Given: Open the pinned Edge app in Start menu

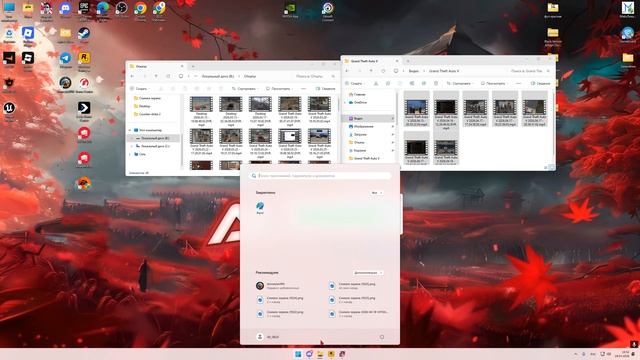Looking at the screenshot, I should [260, 208].
